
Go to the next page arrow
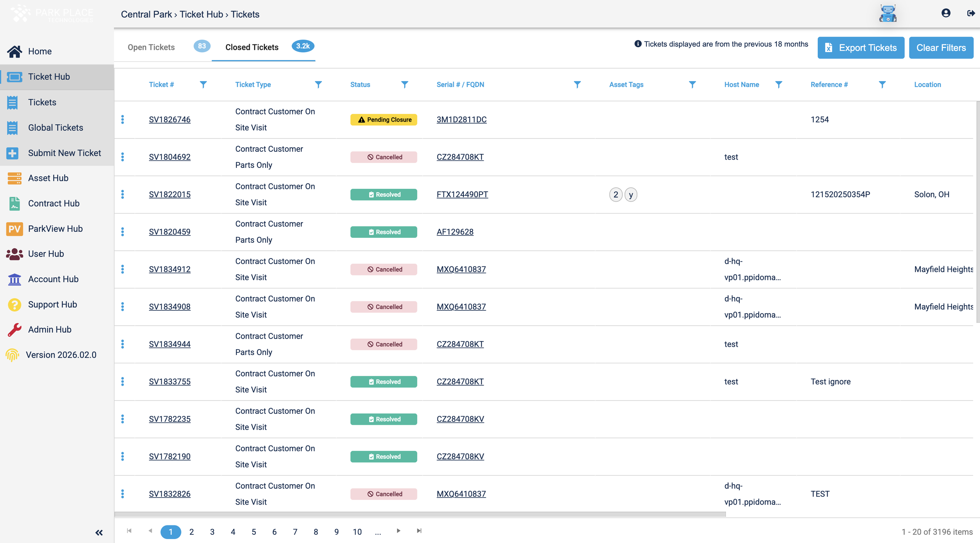[398, 531]
